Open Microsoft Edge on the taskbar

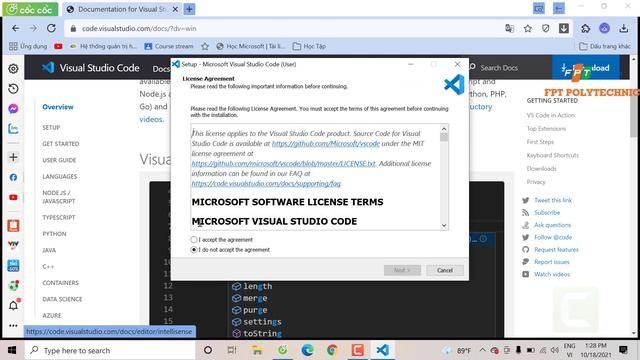coord(307,350)
